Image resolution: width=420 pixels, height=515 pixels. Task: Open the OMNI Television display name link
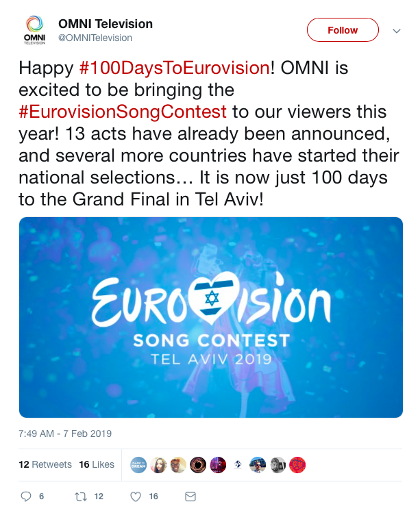(x=106, y=24)
